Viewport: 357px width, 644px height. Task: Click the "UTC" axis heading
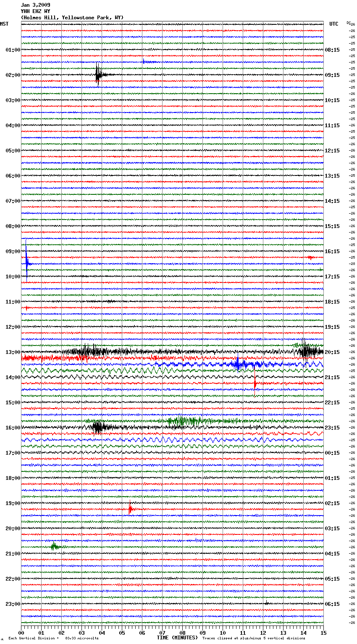coord(333,24)
